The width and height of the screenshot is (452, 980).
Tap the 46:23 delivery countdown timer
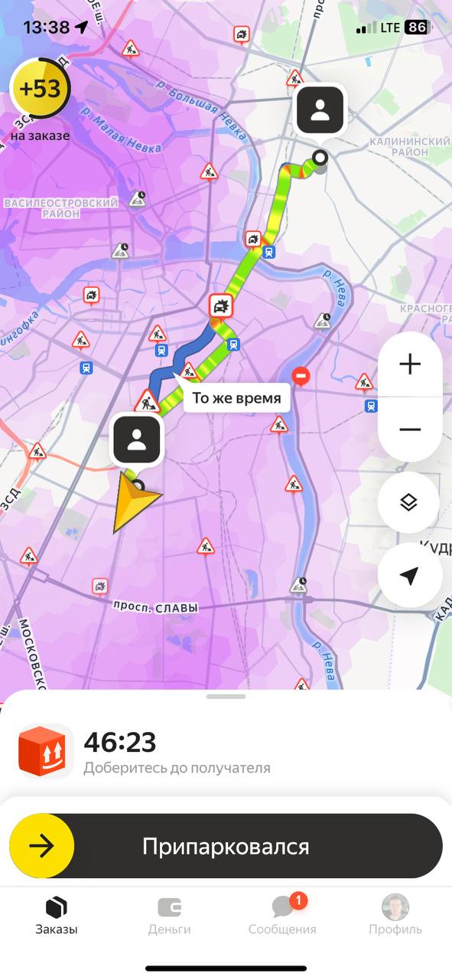(x=120, y=741)
